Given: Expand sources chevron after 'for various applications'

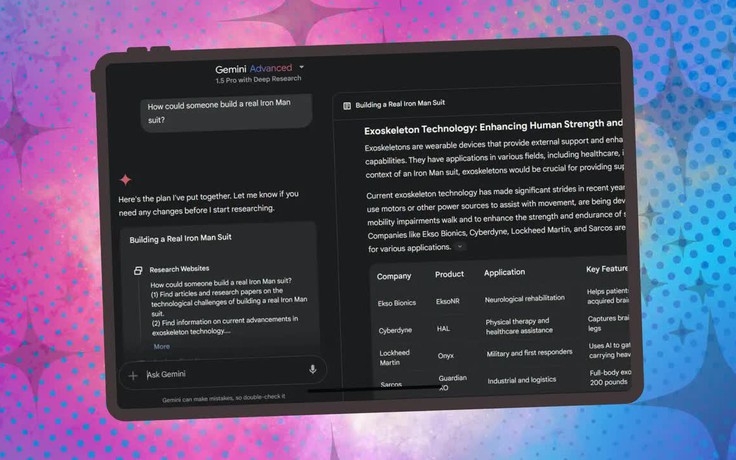Looking at the screenshot, I should click(x=460, y=246).
